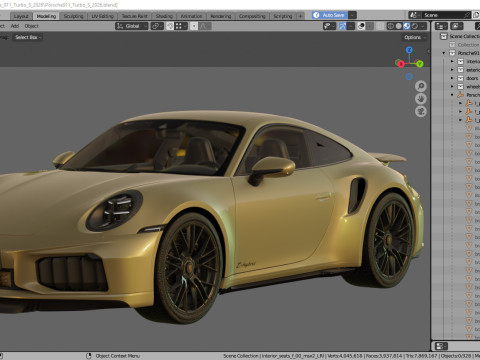Toggle viewport gizmos display
480x360 pixels.
[342, 26]
